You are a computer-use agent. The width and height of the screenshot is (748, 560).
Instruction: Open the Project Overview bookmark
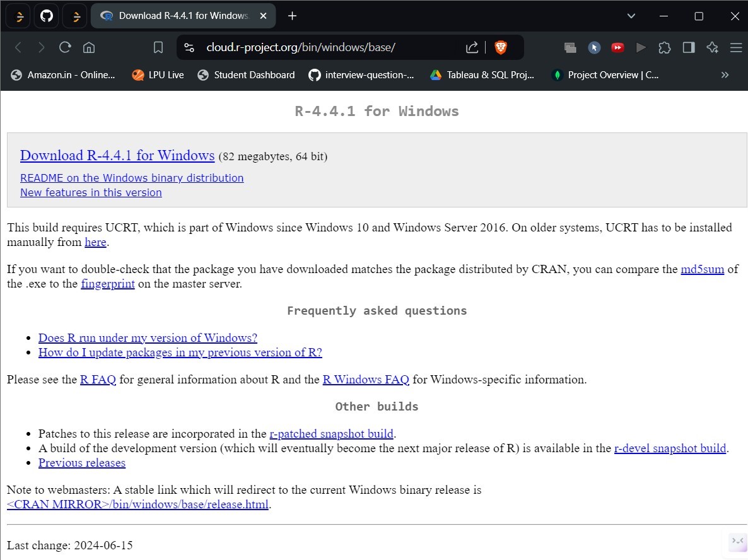coord(605,75)
